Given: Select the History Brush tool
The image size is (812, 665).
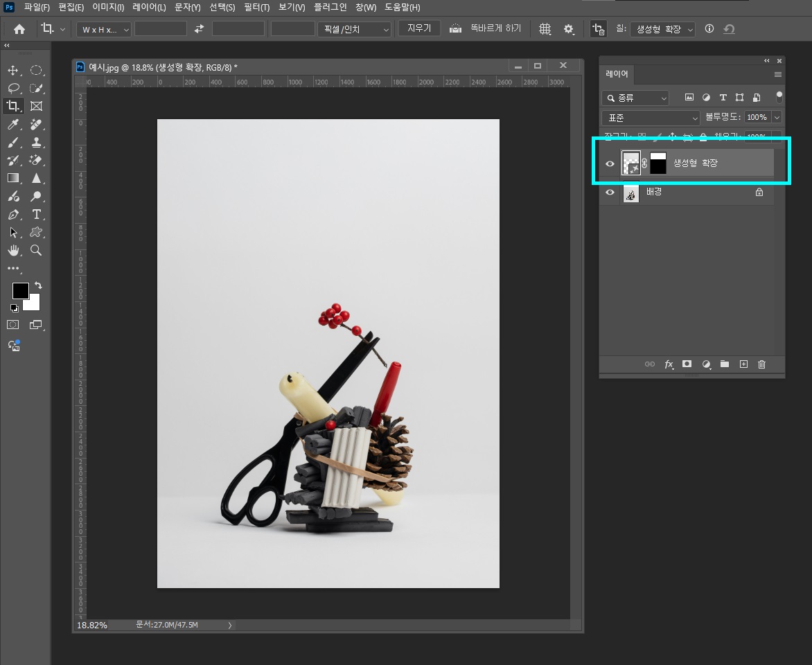Looking at the screenshot, I should 13,160.
